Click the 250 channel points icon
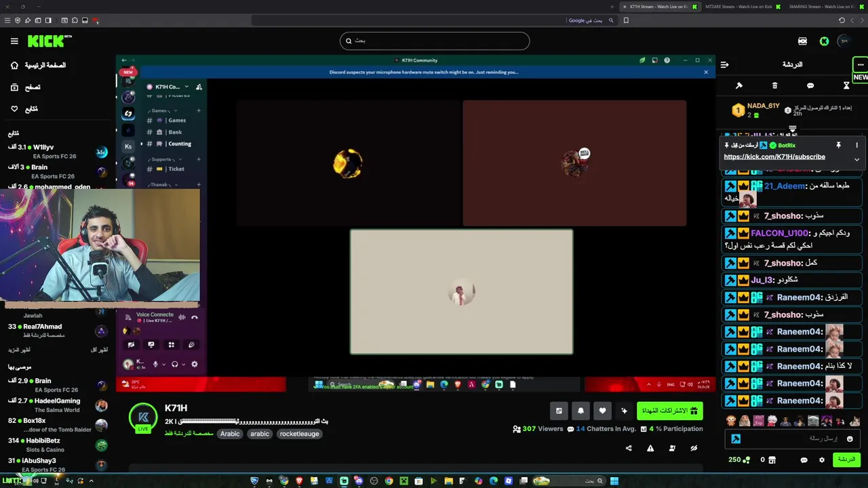The width and height of the screenshot is (868, 488). [x=747, y=460]
